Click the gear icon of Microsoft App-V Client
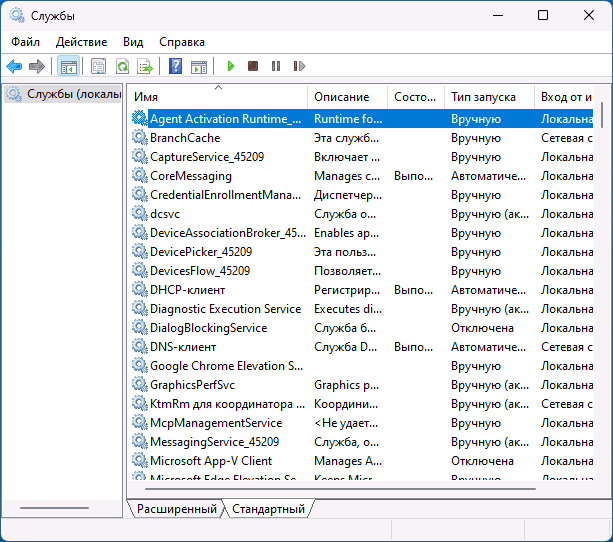The image size is (613, 542). (140, 460)
